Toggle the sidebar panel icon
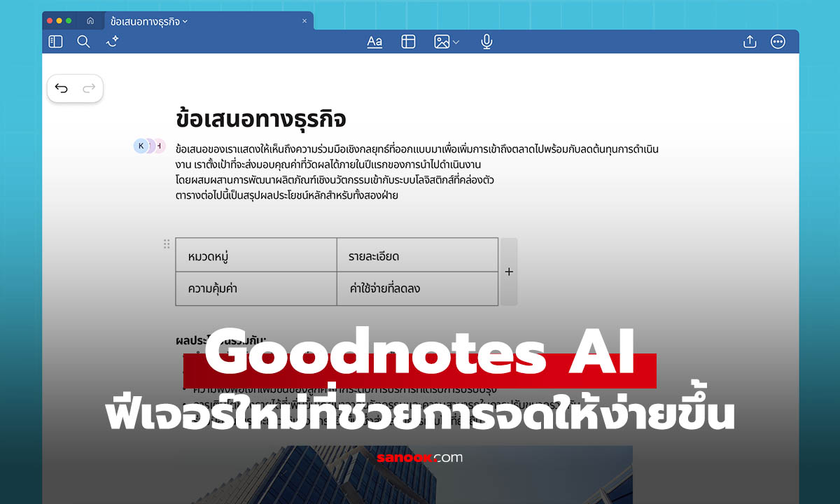Viewport: 840px width, 504px height. (56, 42)
